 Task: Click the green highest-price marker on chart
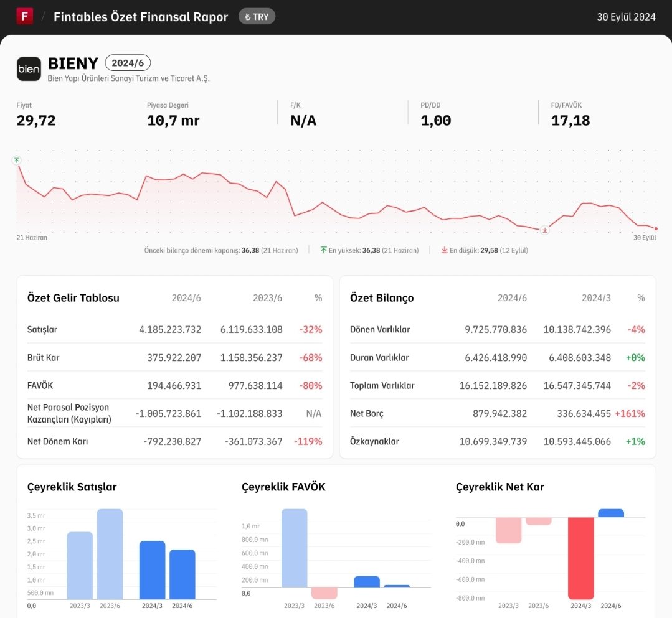point(16,160)
